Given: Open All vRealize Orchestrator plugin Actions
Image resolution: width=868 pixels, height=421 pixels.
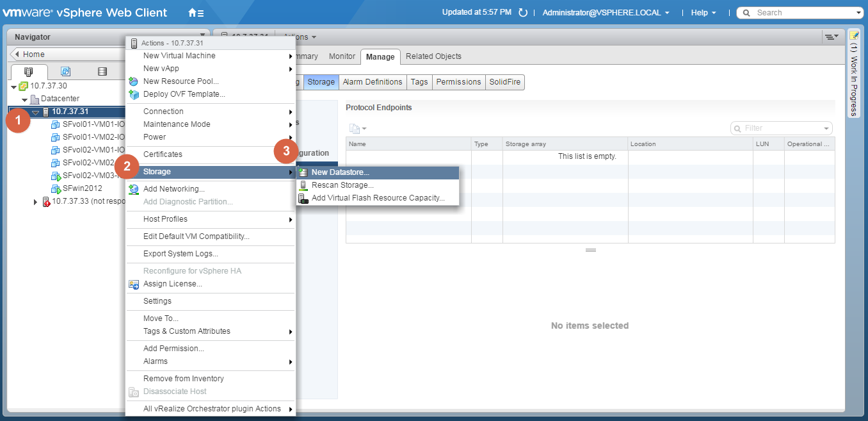Looking at the screenshot, I should point(211,409).
